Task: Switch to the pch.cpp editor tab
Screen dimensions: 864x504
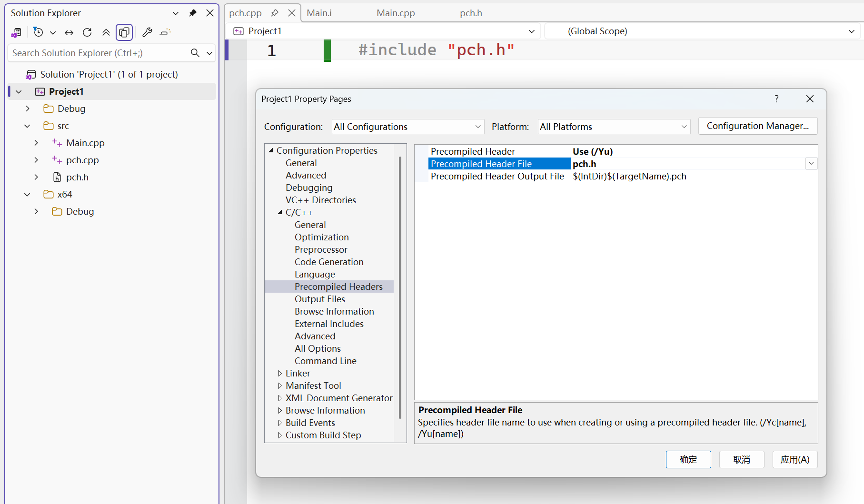Action: coord(246,13)
